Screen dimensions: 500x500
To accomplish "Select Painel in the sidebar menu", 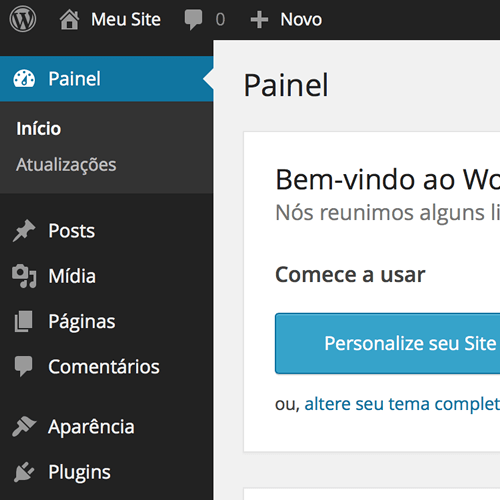I will [x=107, y=79].
